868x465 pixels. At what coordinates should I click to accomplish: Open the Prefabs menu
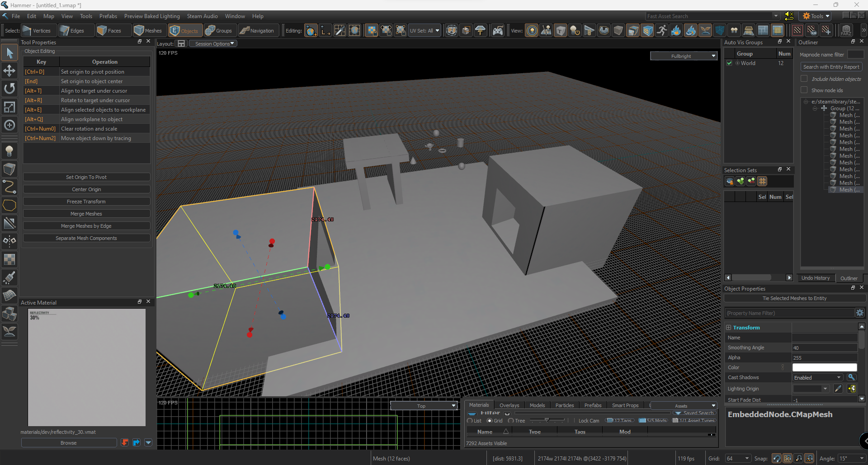(108, 16)
